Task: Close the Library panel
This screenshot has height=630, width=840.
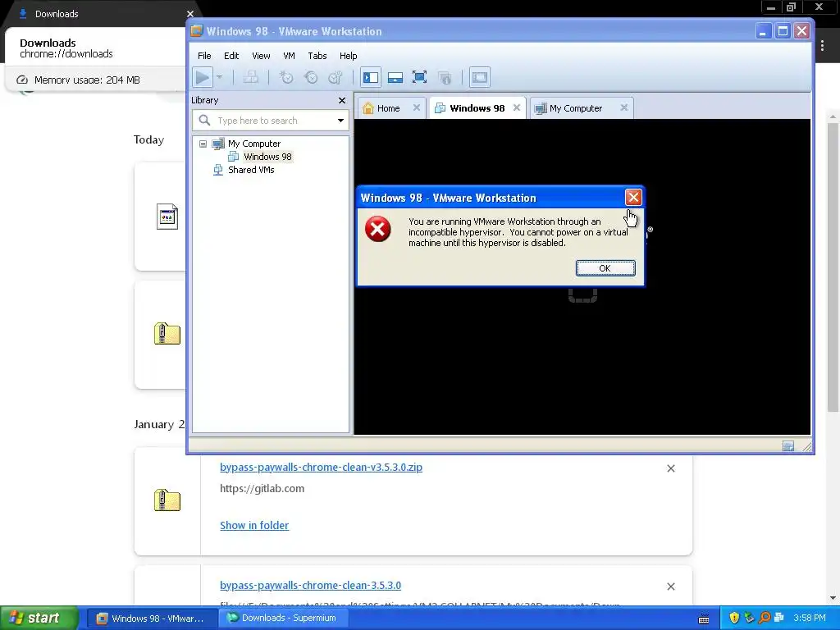Action: (342, 100)
